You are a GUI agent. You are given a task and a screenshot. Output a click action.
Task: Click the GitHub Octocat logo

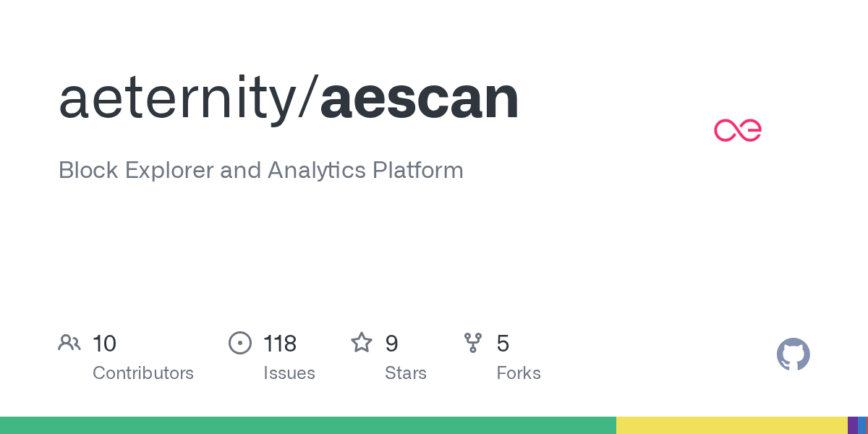793,354
